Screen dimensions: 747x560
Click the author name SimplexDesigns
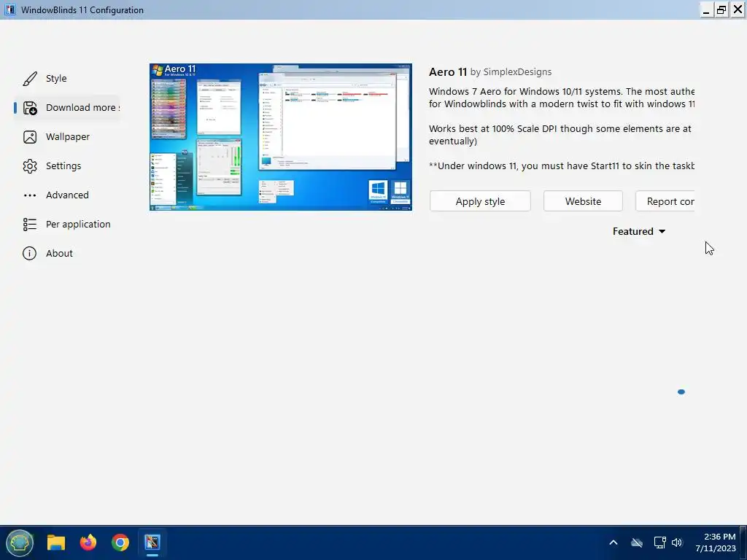pos(517,72)
